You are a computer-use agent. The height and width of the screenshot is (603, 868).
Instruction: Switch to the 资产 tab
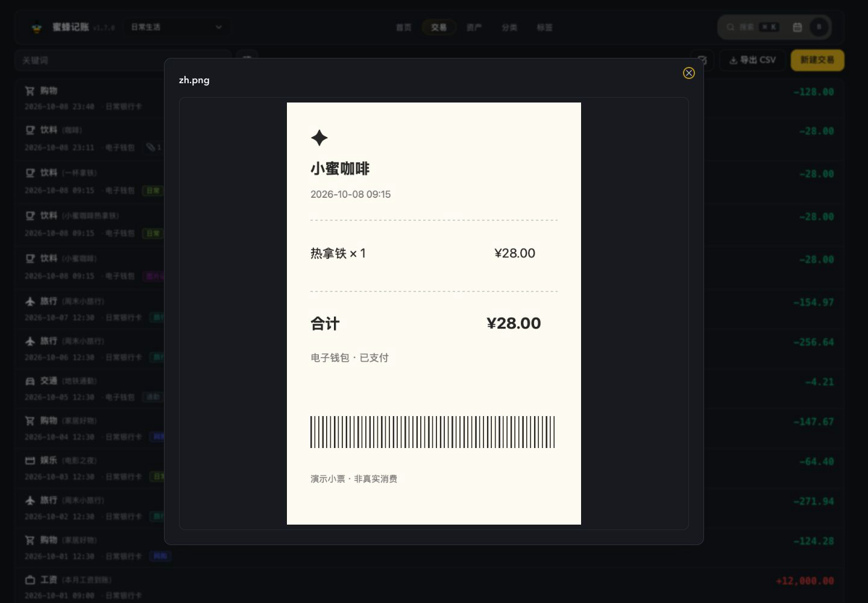[x=474, y=27]
